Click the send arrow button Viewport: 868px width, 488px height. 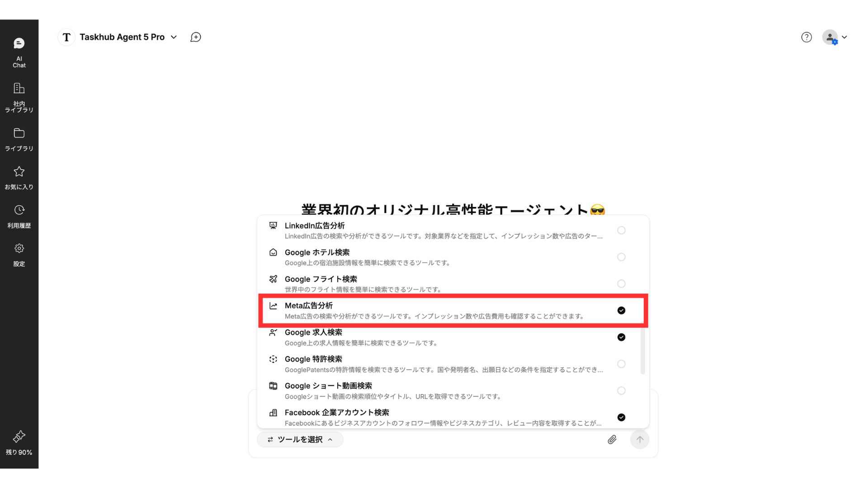tap(640, 440)
